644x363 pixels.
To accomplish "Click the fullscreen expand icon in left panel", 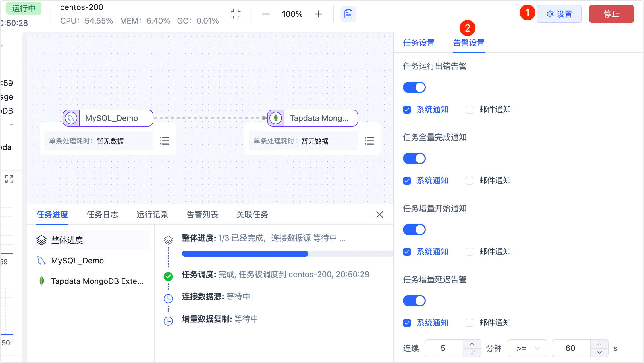I will coord(9,179).
